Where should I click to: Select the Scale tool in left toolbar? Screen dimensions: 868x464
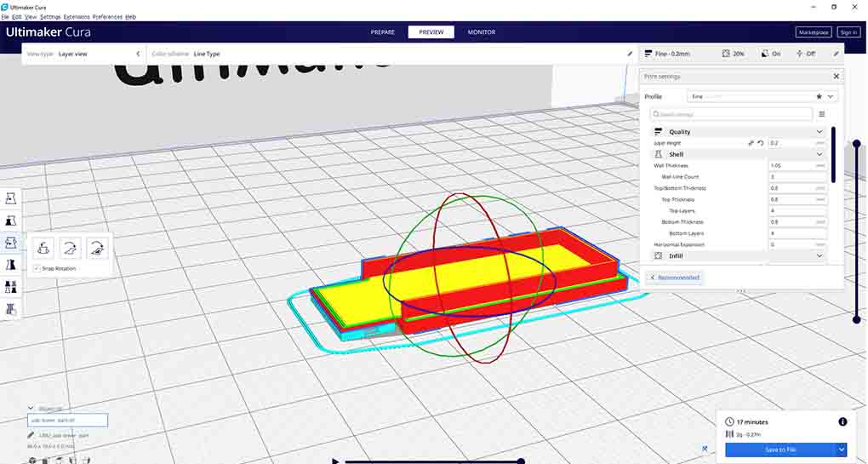(x=10, y=221)
